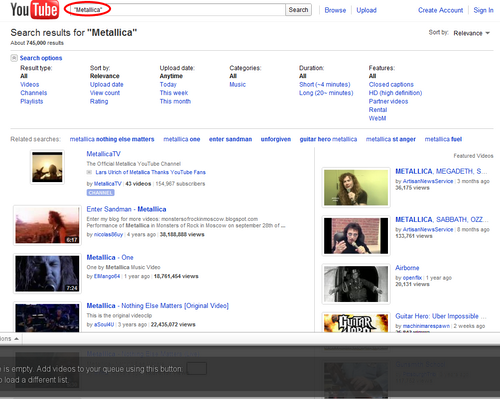
Task: Sort results by View count
Action: pyautogui.click(x=105, y=93)
